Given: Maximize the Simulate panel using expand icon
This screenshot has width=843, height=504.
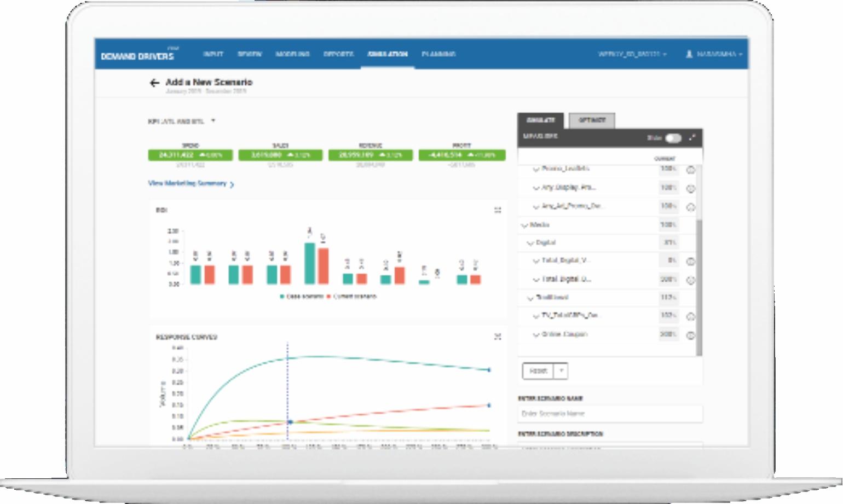Looking at the screenshot, I should [x=692, y=137].
